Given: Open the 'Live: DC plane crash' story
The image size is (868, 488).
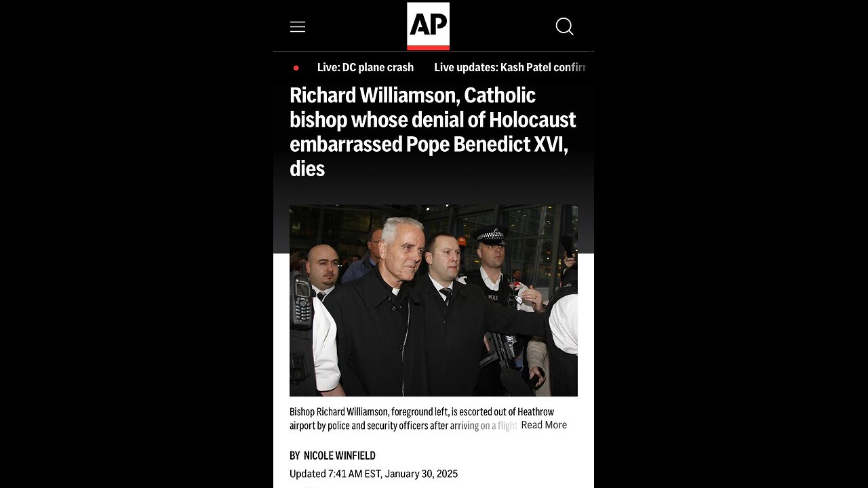Looking at the screenshot, I should coord(366,68).
